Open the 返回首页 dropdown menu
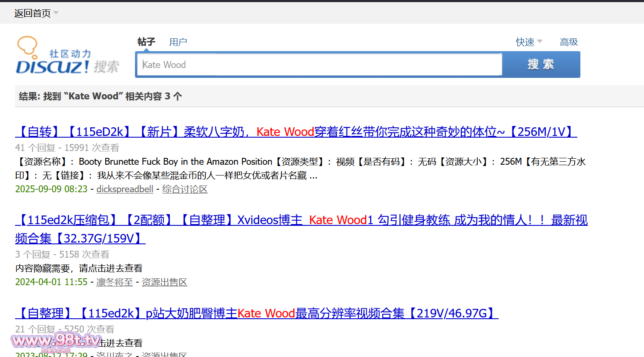The image size is (644, 357). click(36, 13)
